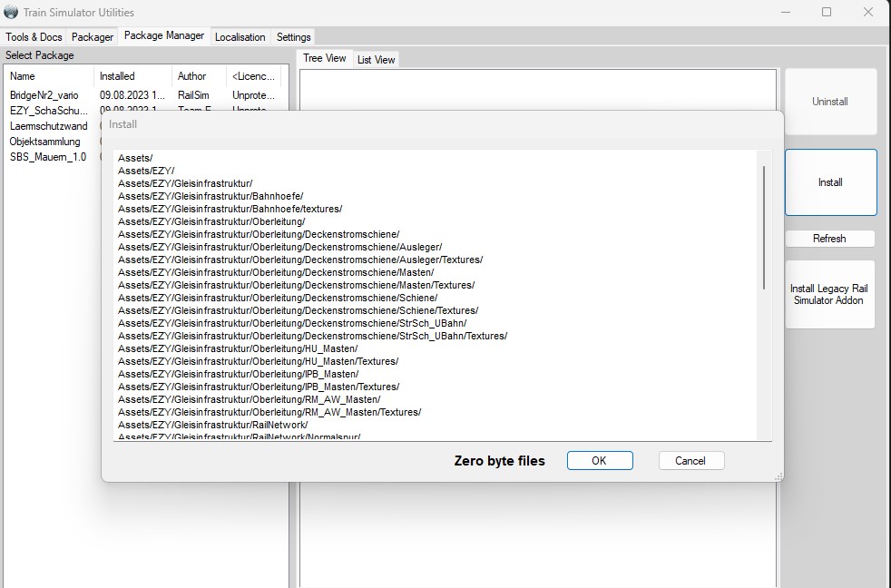The height and width of the screenshot is (588, 891).
Task: Click the Deckenstromschiene/Schiene/ line
Action: click(278, 298)
